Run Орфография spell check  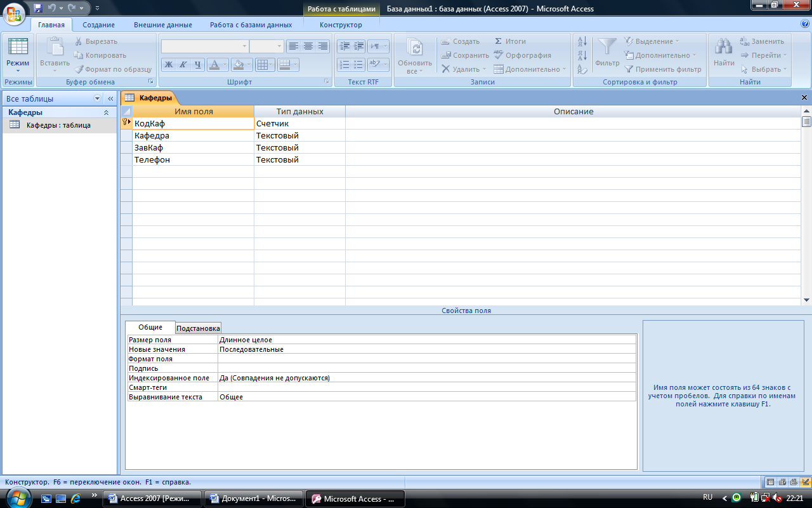(522, 55)
